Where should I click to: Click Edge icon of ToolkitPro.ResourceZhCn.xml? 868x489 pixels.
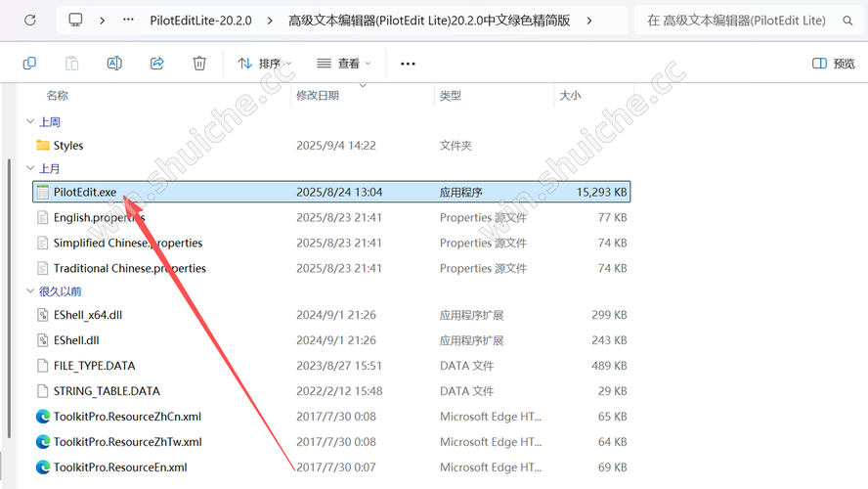[x=43, y=417]
